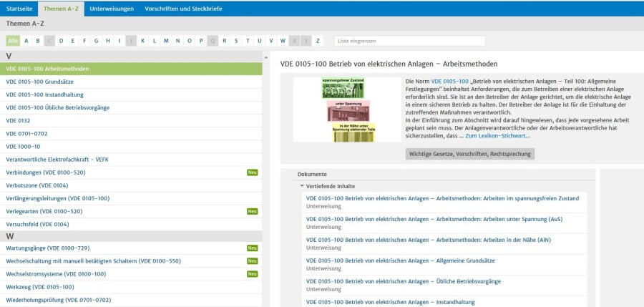The width and height of the screenshot is (644, 307).
Task: Open Versuchsfeld (VDE 0104) topic
Action: [x=131, y=225]
